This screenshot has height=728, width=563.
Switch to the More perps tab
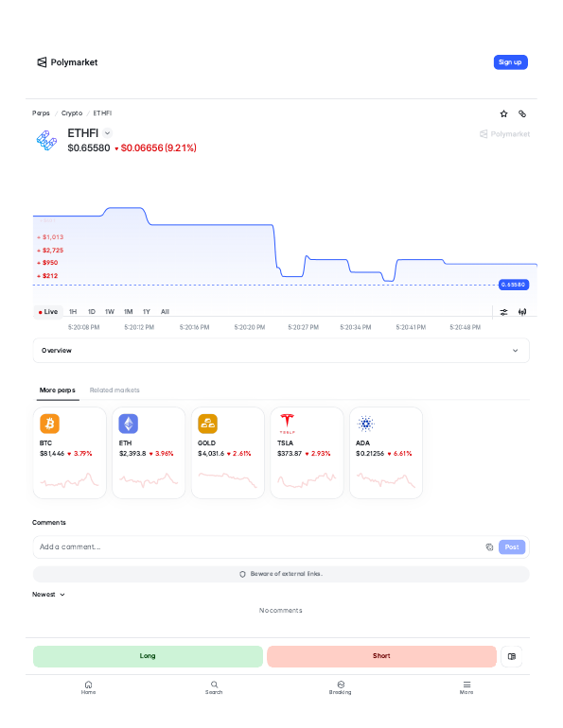pos(57,390)
